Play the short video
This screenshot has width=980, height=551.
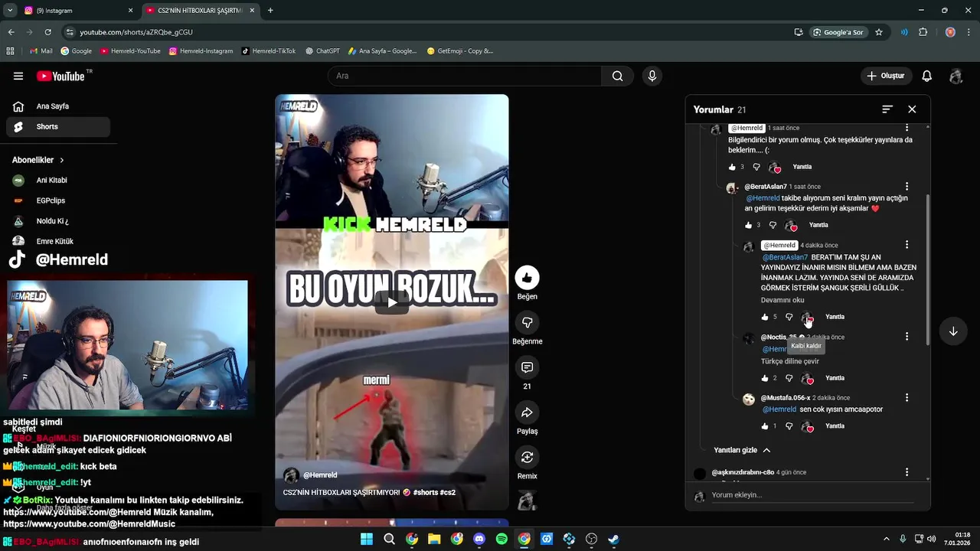pyautogui.click(x=392, y=302)
